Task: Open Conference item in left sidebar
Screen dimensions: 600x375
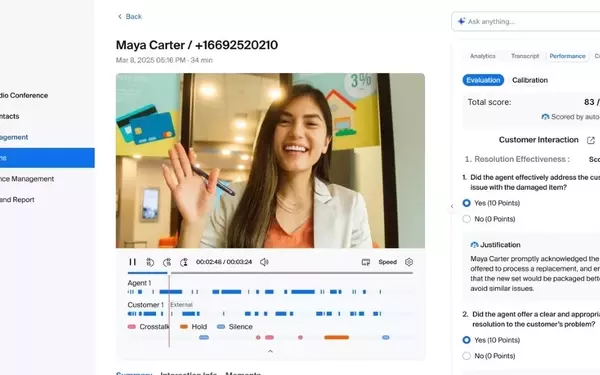Action: click(24, 95)
